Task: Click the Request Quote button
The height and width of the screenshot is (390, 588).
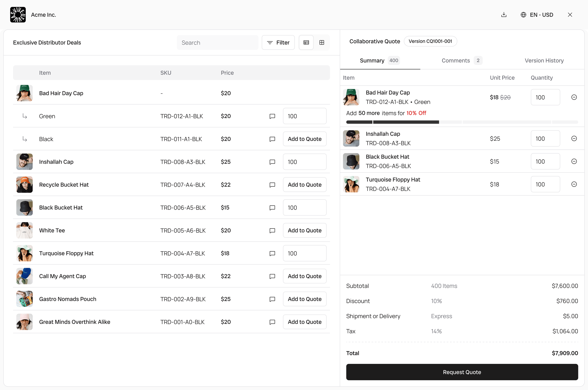Action: coord(462,372)
